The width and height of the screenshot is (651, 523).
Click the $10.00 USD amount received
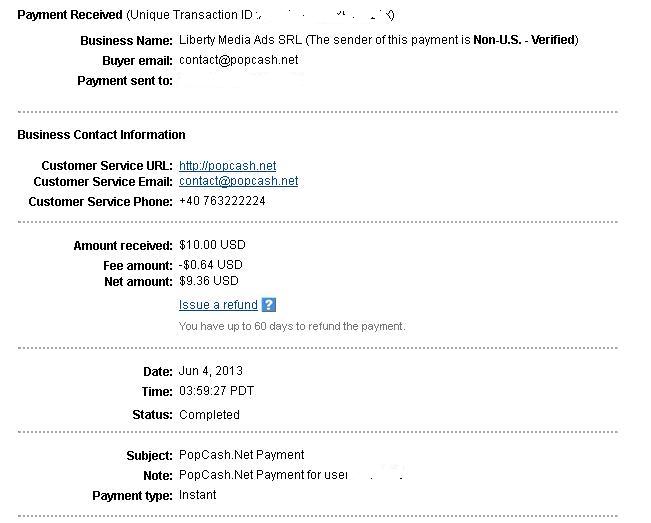click(212, 245)
